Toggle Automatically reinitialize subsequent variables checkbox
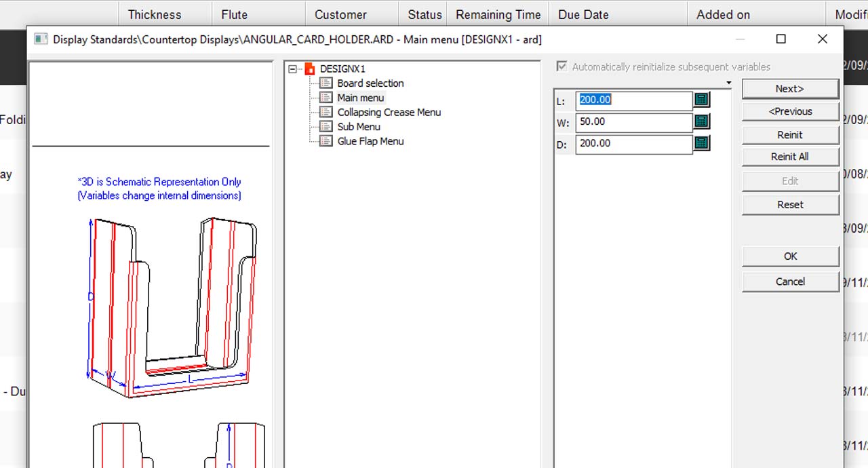The height and width of the screenshot is (468, 868). (561, 66)
